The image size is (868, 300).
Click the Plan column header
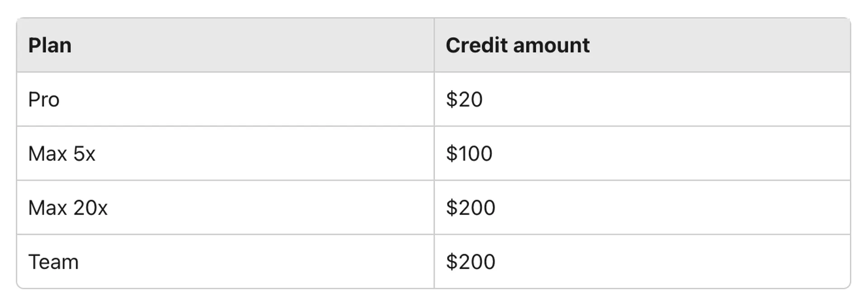tap(50, 45)
